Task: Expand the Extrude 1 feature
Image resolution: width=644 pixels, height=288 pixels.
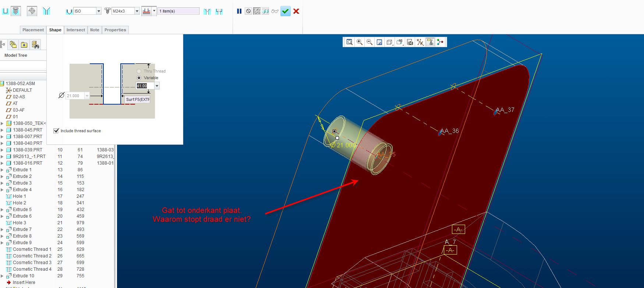Action: point(2,170)
